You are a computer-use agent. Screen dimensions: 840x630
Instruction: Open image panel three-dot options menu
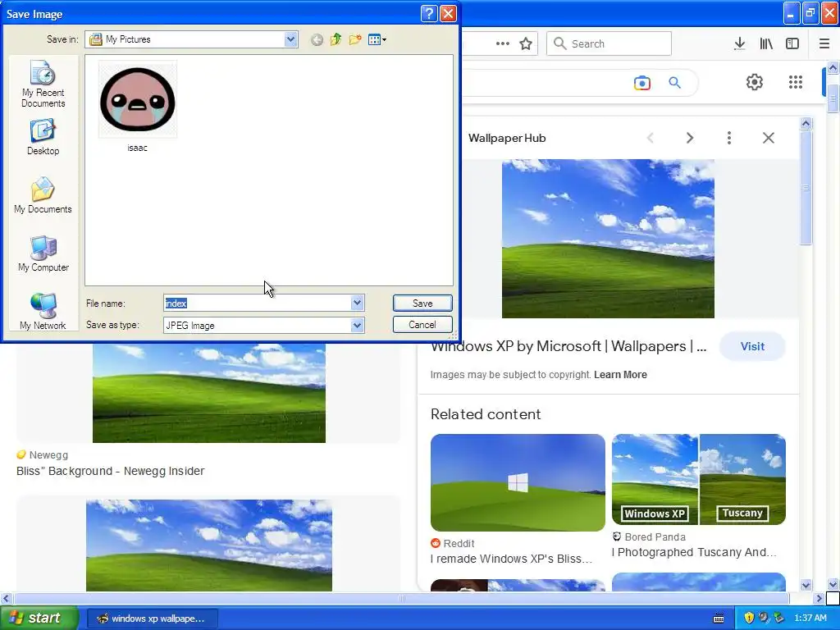point(729,138)
